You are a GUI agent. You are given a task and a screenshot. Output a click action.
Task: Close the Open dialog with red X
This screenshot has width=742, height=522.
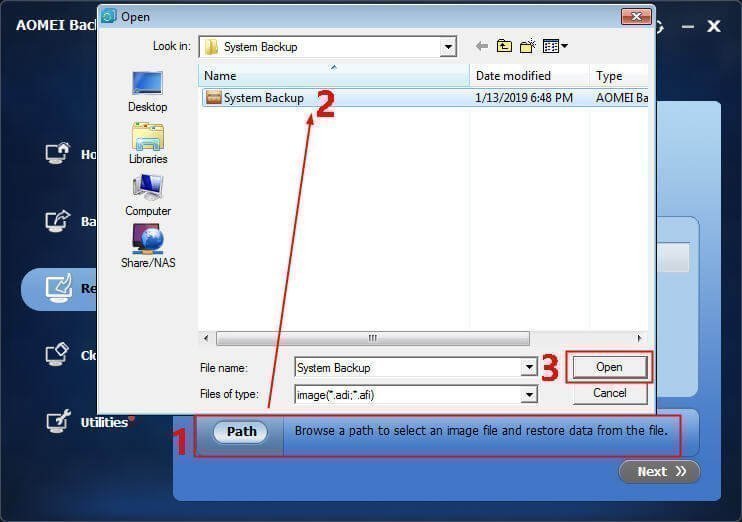tap(636, 17)
